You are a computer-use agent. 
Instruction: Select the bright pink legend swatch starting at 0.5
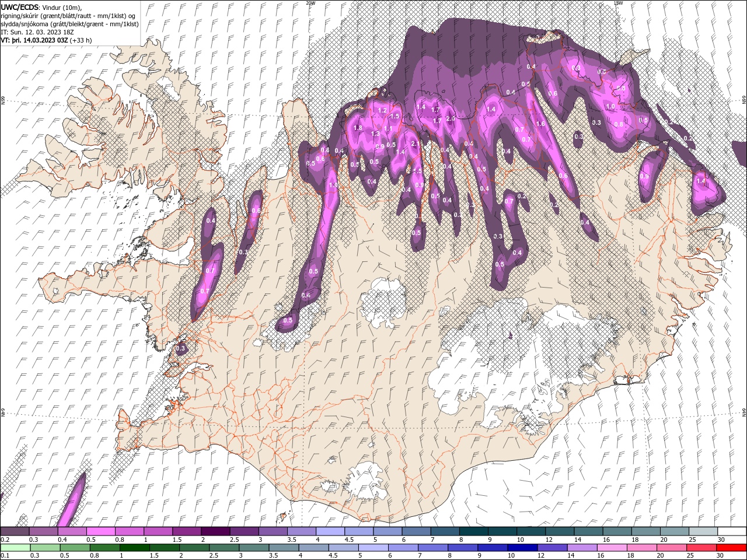tap(100, 531)
